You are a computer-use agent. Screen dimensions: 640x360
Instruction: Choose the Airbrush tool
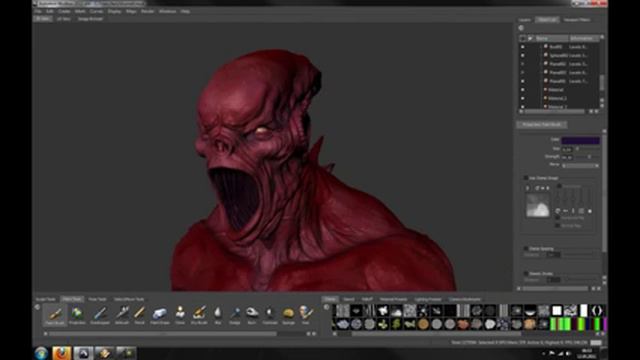point(122,315)
